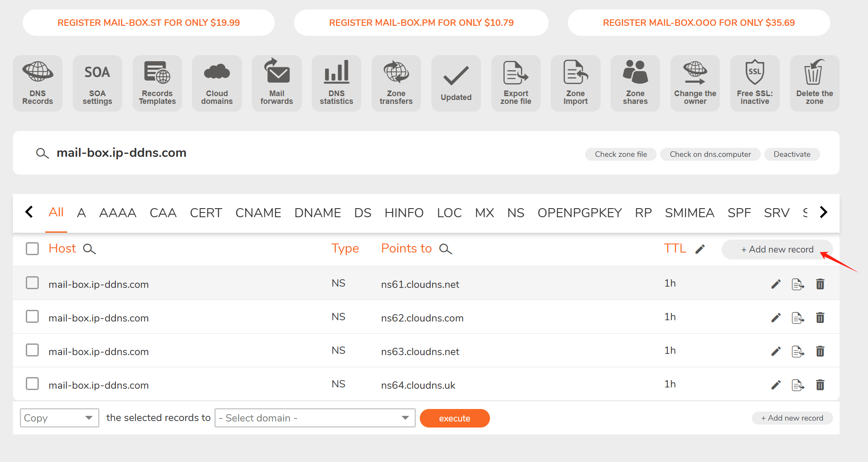Click the Check zone file button

tap(620, 154)
